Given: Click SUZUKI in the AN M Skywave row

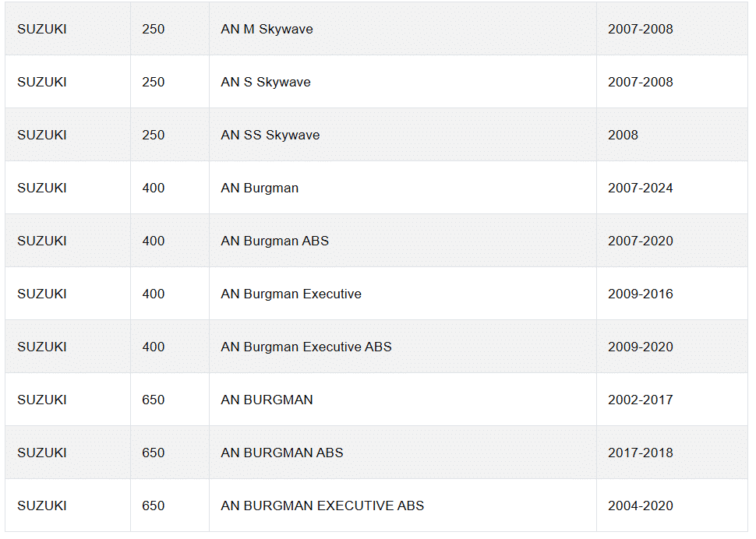Looking at the screenshot, I should 42,29.
